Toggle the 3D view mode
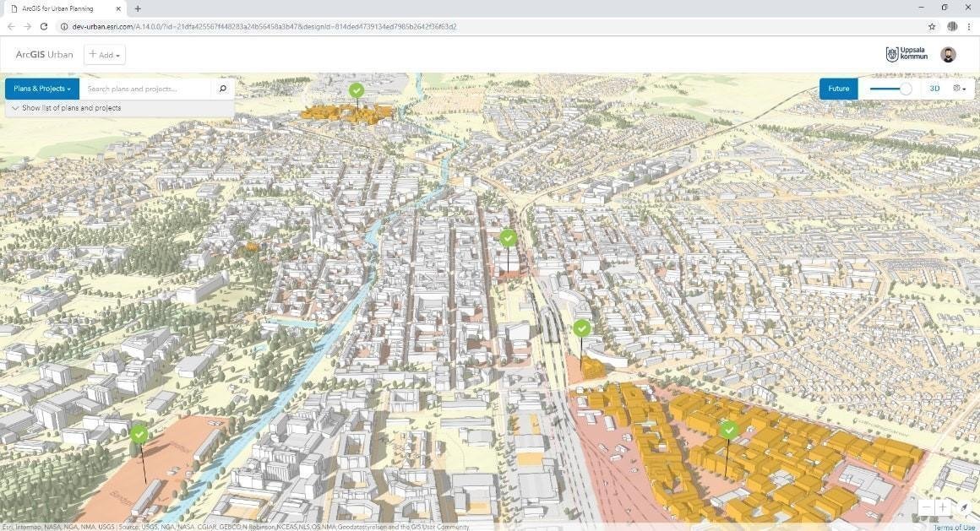 [x=934, y=89]
